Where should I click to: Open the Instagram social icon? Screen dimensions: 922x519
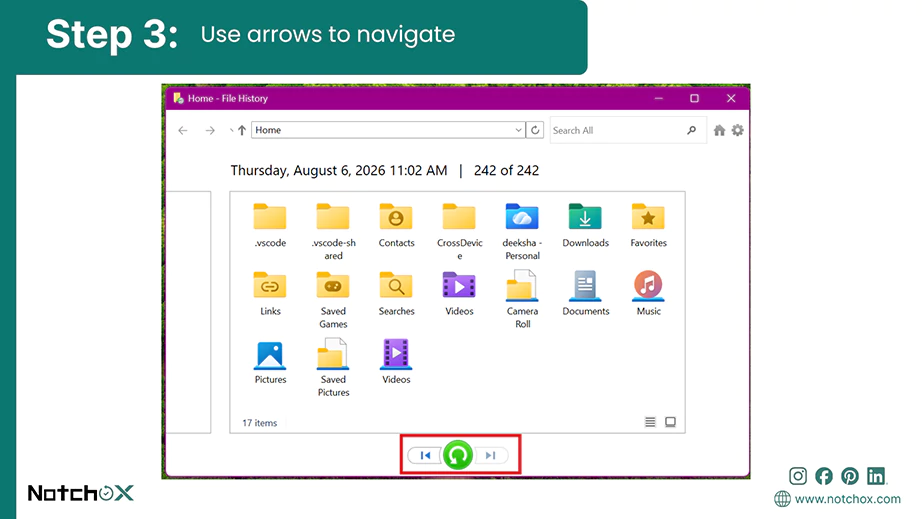tap(798, 476)
